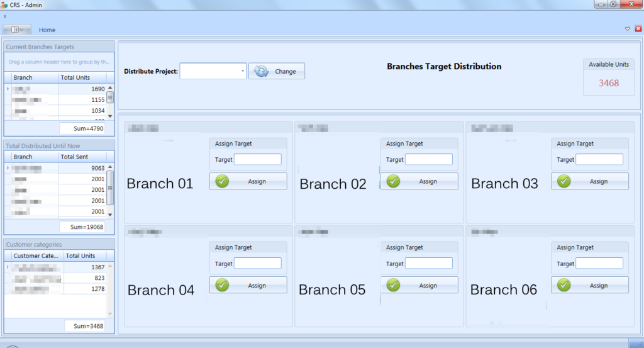
Task: Sort by Customer Category column header
Action: 37,255
